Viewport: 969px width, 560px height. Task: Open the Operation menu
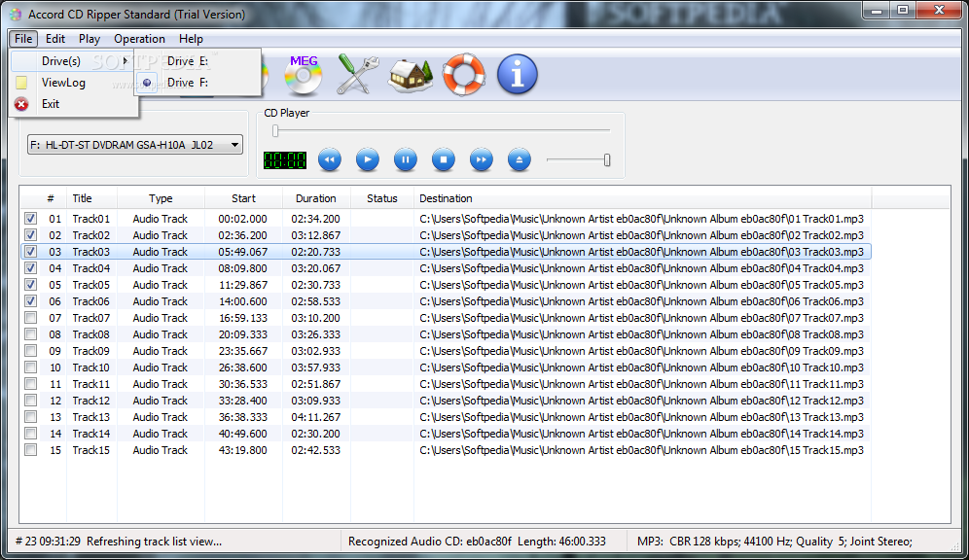pos(139,39)
